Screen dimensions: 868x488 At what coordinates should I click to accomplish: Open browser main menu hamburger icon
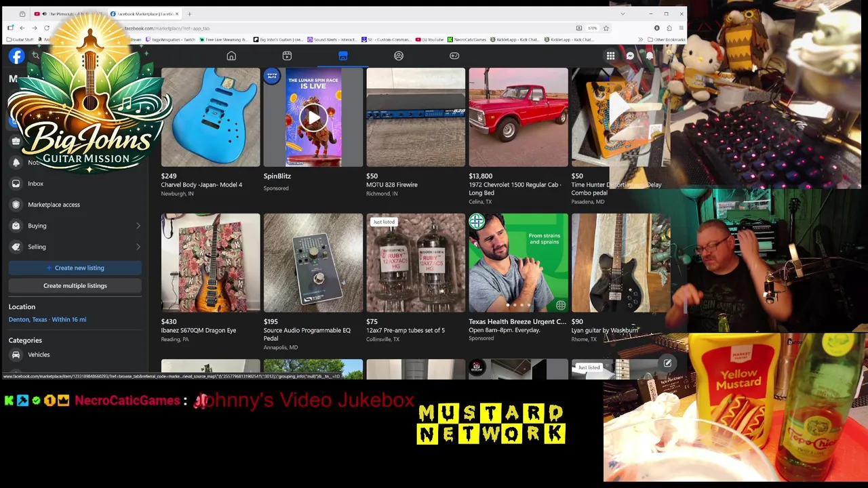pyautogui.click(x=681, y=28)
